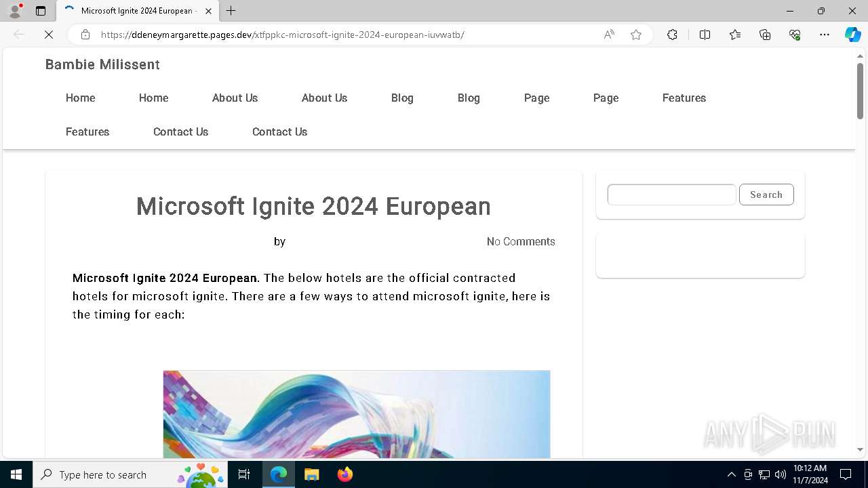
Task: Click the taskbar search box
Action: 130,474
